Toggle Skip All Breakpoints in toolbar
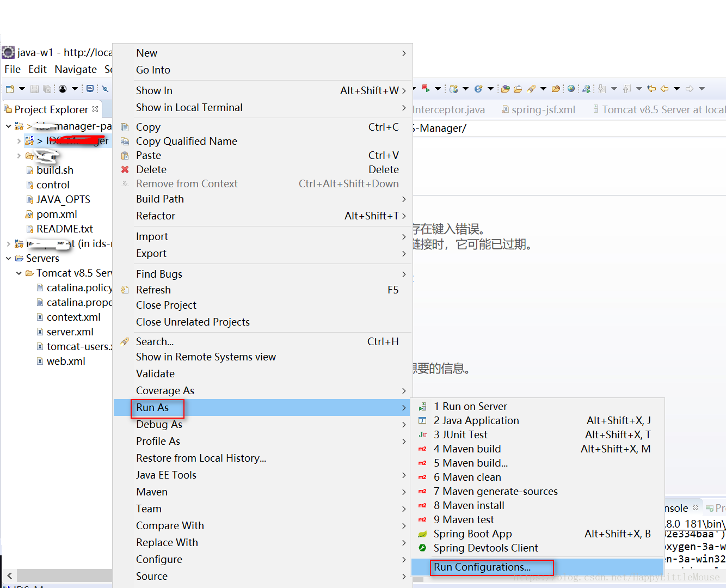This screenshot has width=726, height=588. point(106,89)
